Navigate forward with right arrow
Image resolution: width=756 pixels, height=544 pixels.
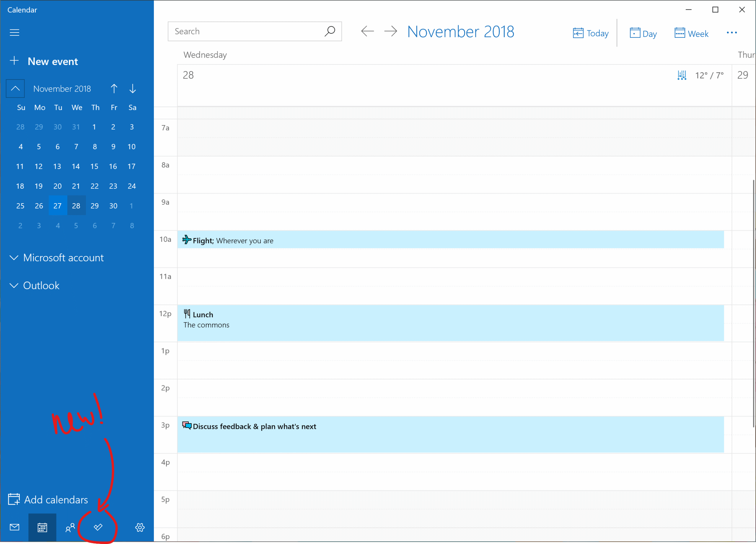click(391, 31)
